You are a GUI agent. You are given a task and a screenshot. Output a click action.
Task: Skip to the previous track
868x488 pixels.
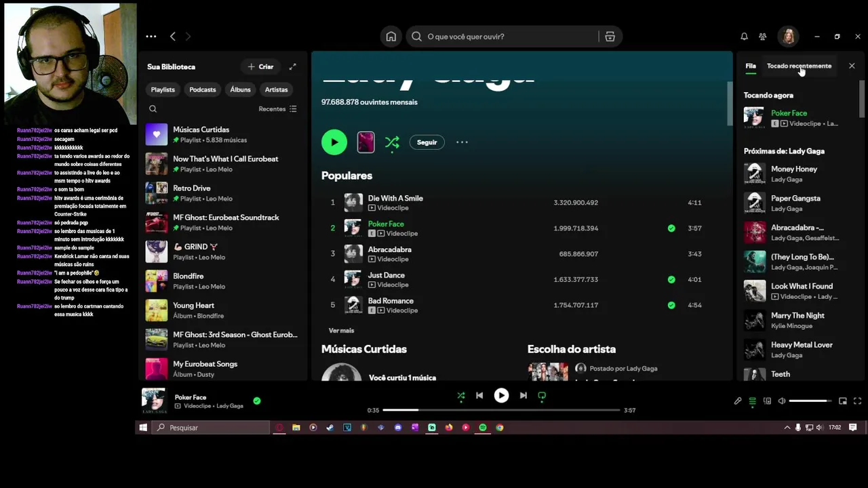479,396
